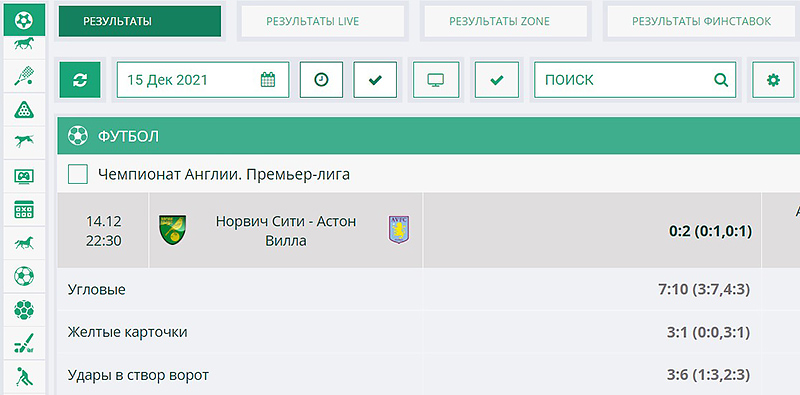Open the gear settings button

click(x=773, y=80)
